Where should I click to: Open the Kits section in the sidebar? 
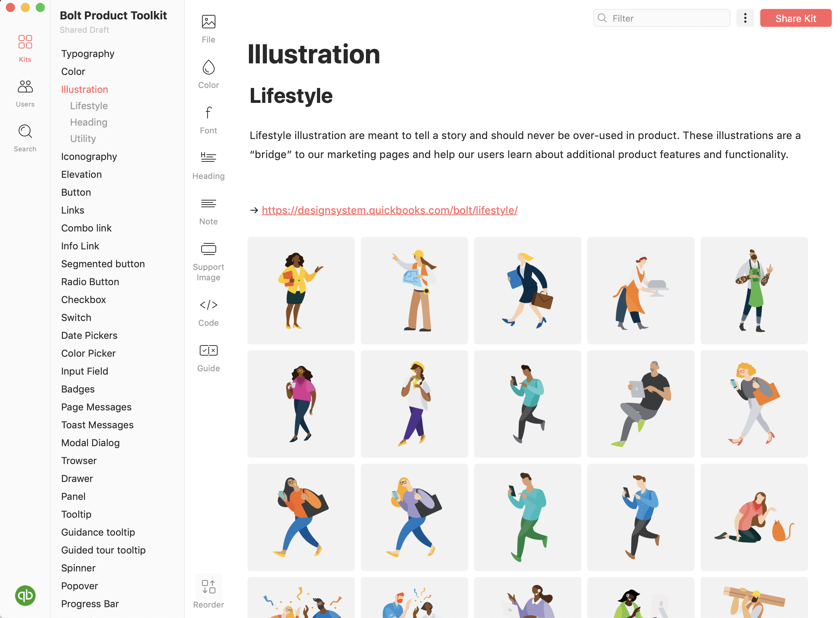25,48
